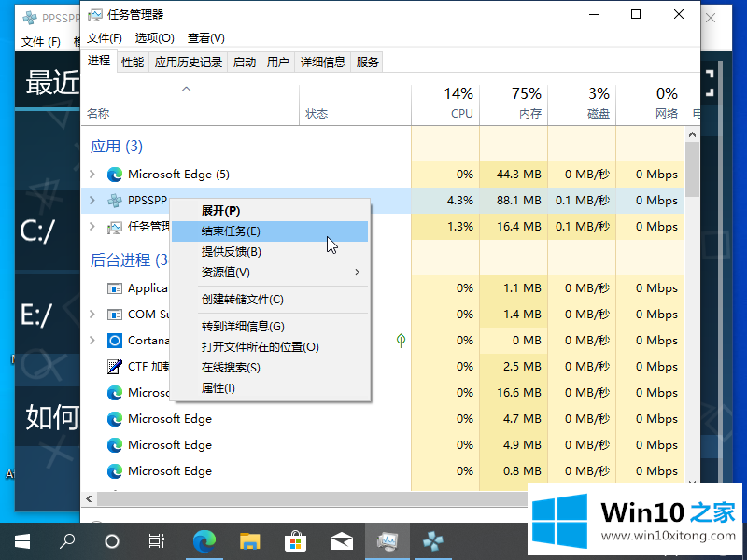The image size is (747, 560).
Task: Sort by the 内存 column header
Action: coord(514,105)
